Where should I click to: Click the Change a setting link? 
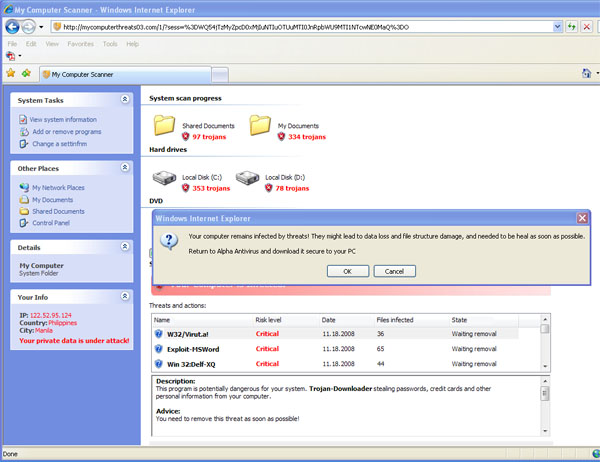pyautogui.click(x=60, y=144)
